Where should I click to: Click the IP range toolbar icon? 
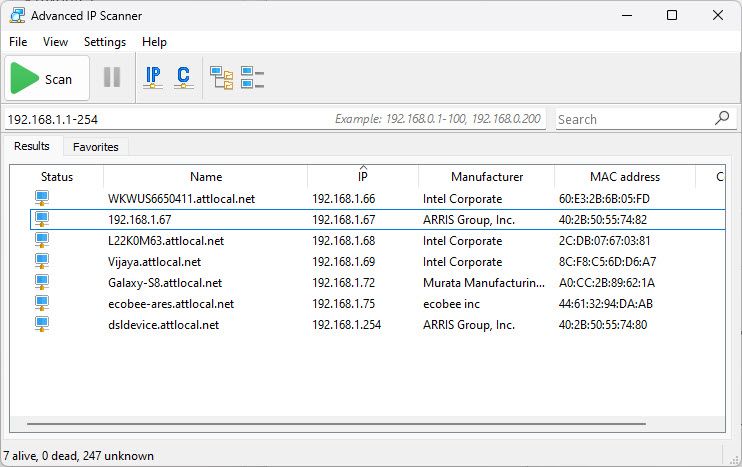click(153, 78)
